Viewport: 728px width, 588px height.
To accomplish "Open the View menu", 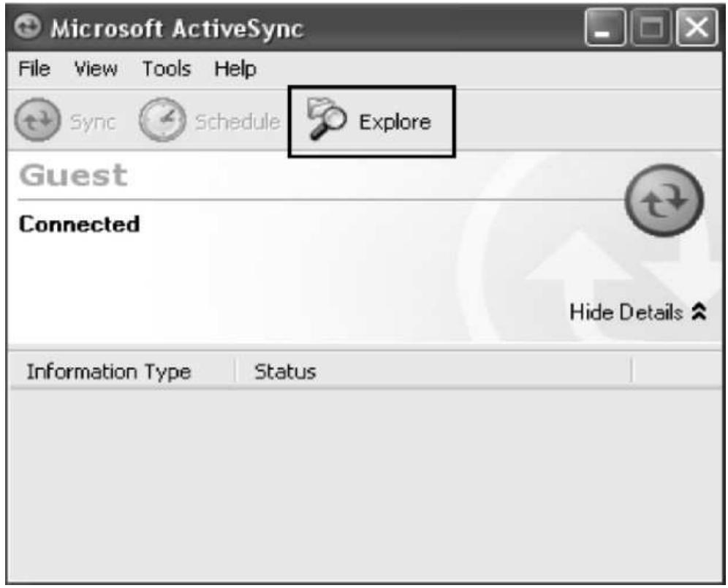I will (96, 70).
